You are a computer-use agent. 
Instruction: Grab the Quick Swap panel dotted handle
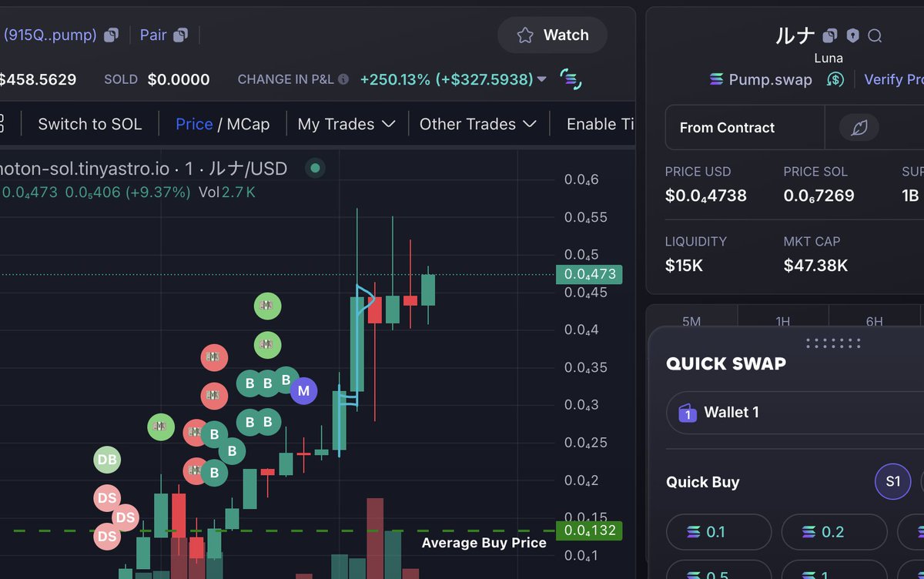pos(833,343)
